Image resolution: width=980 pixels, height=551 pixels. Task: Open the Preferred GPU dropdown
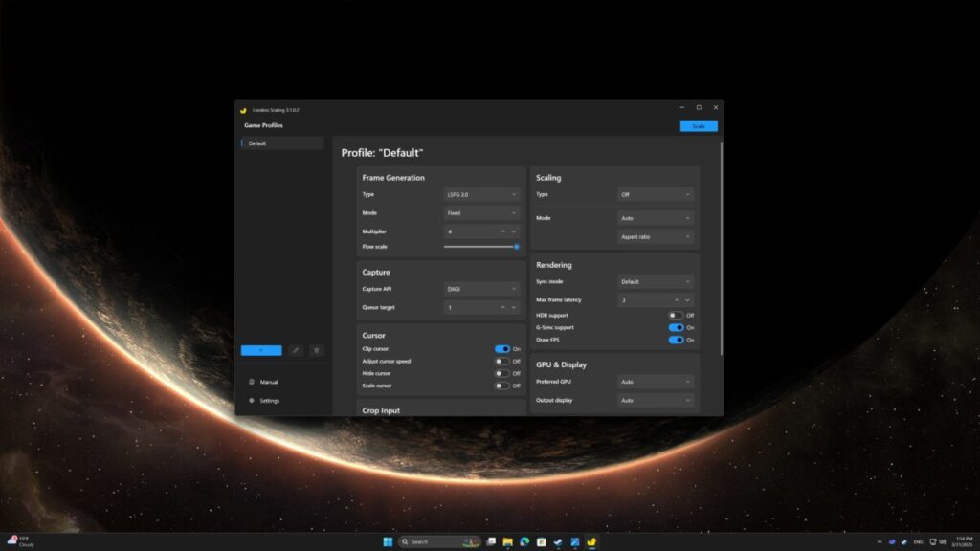point(655,382)
